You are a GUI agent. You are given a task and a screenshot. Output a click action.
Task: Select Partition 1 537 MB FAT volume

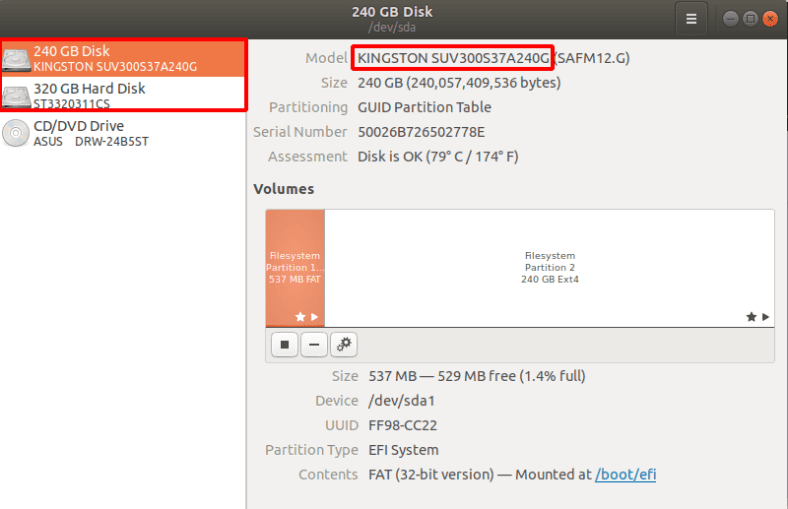click(296, 268)
